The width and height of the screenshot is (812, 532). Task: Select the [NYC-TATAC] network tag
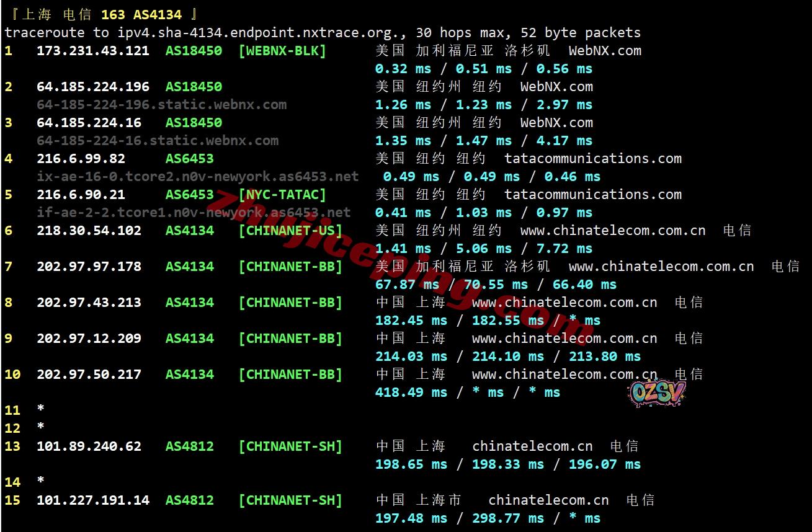point(282,195)
